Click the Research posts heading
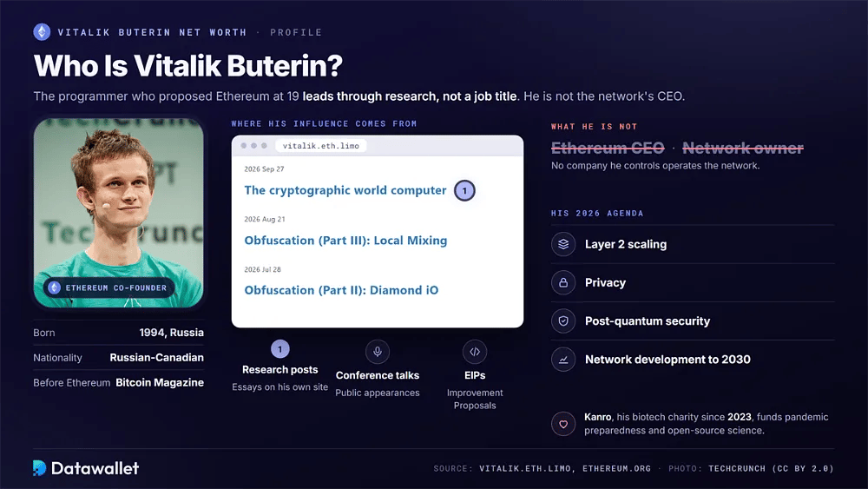The width and height of the screenshot is (868, 489). [280, 369]
